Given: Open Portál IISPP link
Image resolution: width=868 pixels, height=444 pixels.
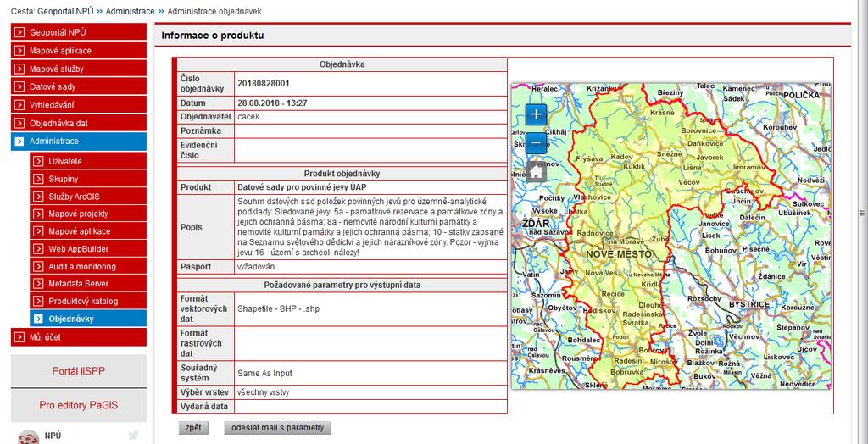Looking at the screenshot, I should [x=79, y=371].
